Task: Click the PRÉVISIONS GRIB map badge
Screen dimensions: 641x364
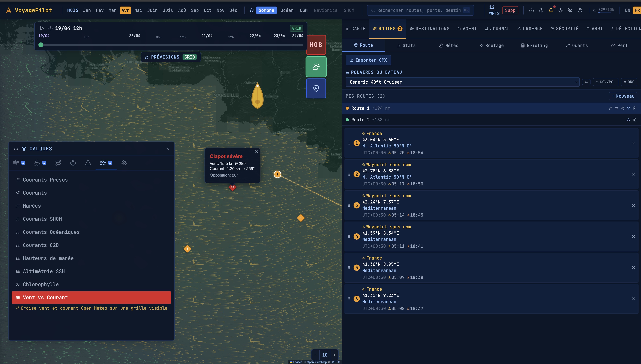Action: click(x=171, y=57)
